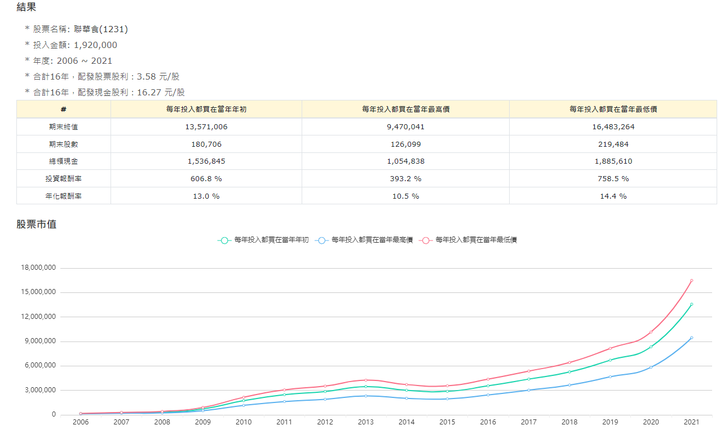Click the 6,000,000 y-axis label
The image size is (720, 438).
40,365
